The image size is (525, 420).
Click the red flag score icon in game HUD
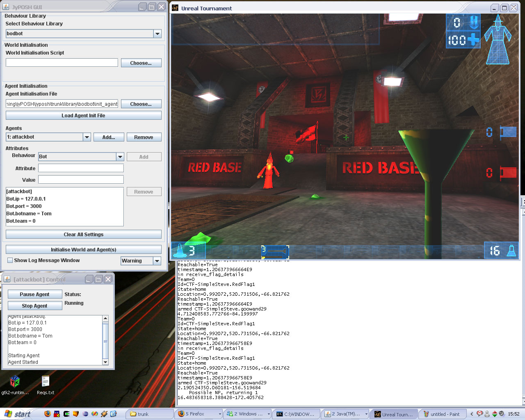(508, 173)
